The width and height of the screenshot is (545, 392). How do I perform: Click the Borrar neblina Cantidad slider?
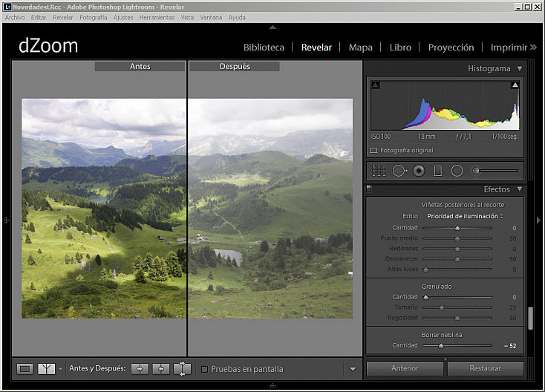pos(457,346)
